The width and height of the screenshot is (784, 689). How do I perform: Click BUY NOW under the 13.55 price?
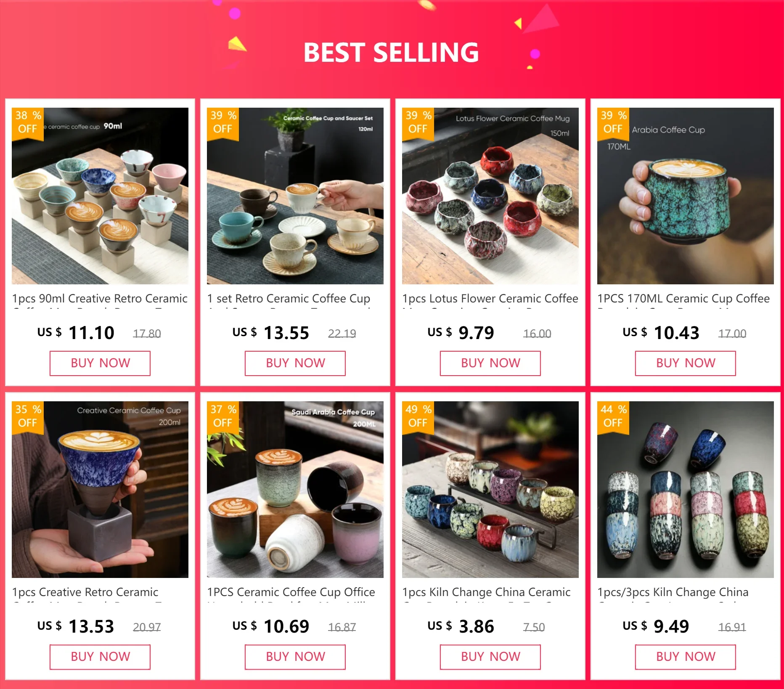tap(295, 363)
